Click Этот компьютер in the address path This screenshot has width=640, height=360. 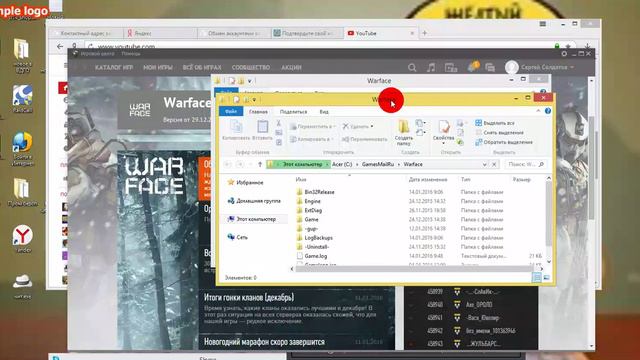pos(302,164)
